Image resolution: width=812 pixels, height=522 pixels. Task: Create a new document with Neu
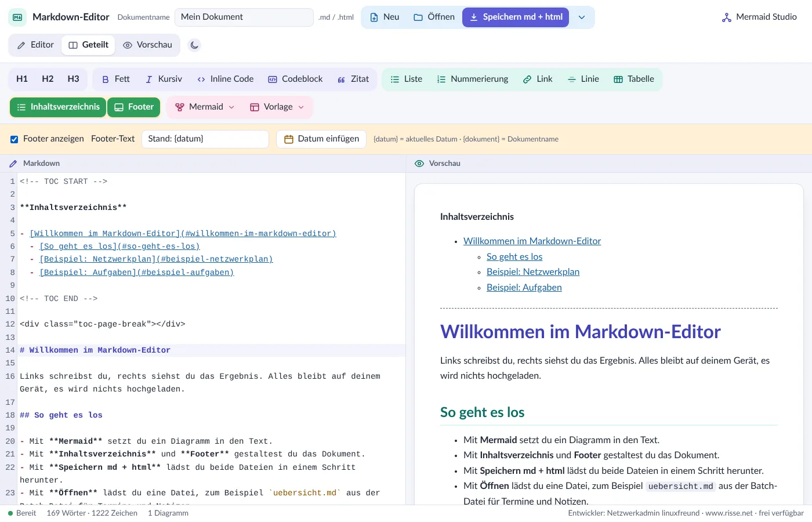[385, 17]
